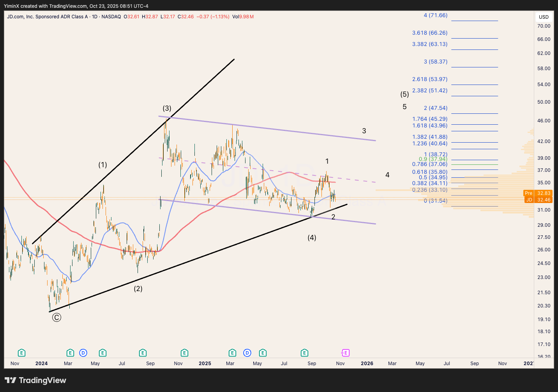Click the '0 (31.54)' Fibonacci label
The width and height of the screenshot is (558, 392).
(x=436, y=201)
